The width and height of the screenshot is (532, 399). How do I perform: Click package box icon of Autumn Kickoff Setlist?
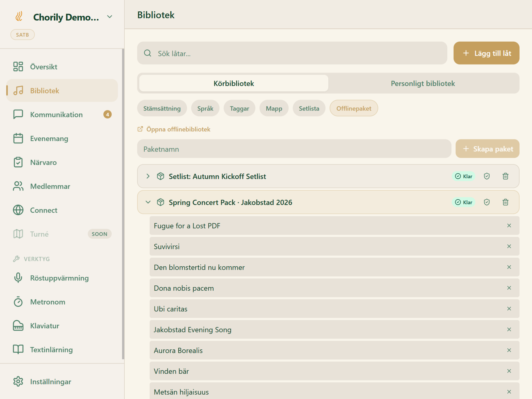pos(160,176)
